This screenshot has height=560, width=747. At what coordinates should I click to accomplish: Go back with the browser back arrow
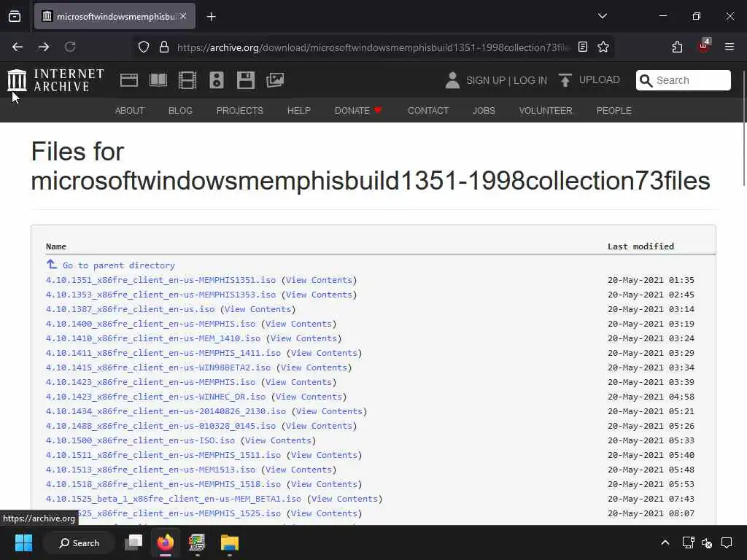[18, 47]
